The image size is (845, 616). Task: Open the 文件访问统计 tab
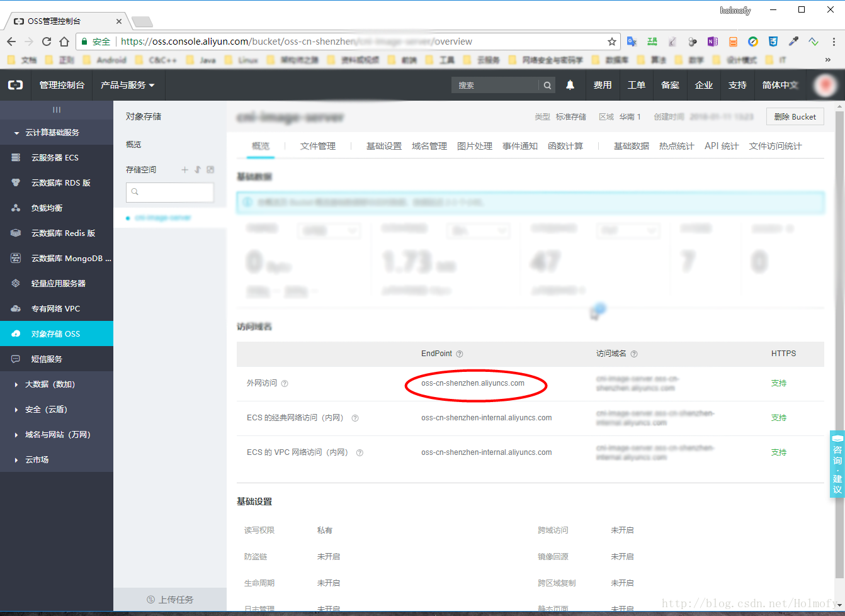click(776, 146)
